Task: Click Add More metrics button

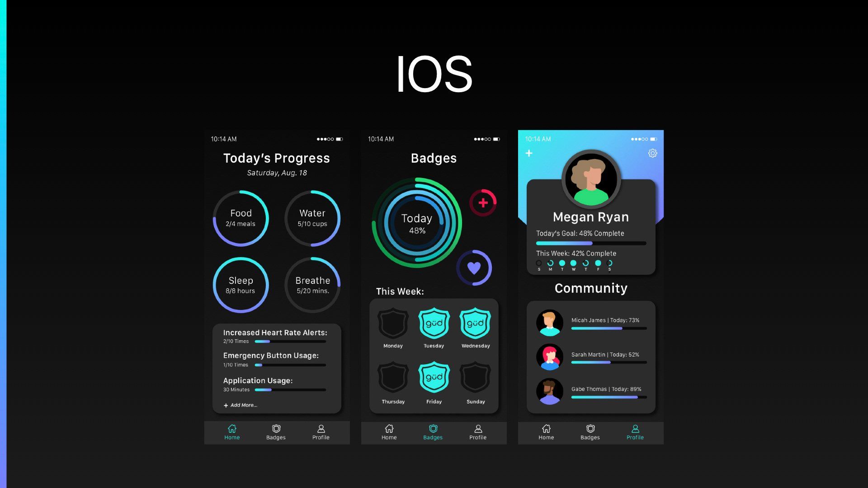Action: (240, 405)
